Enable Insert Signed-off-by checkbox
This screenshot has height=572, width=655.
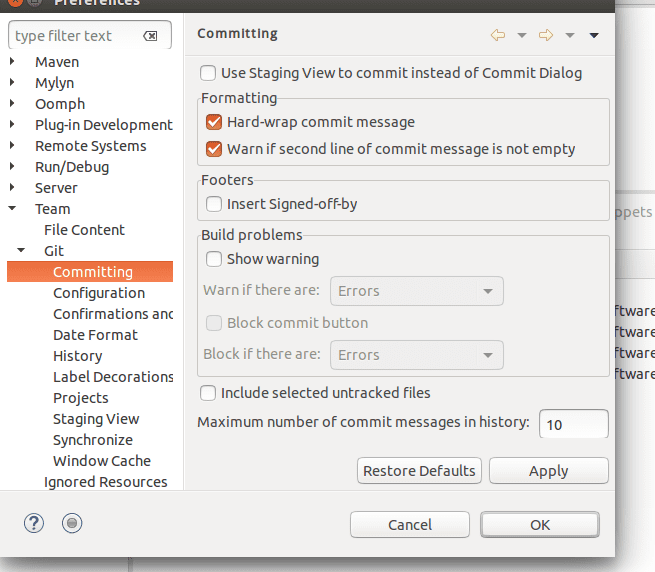pos(214,204)
